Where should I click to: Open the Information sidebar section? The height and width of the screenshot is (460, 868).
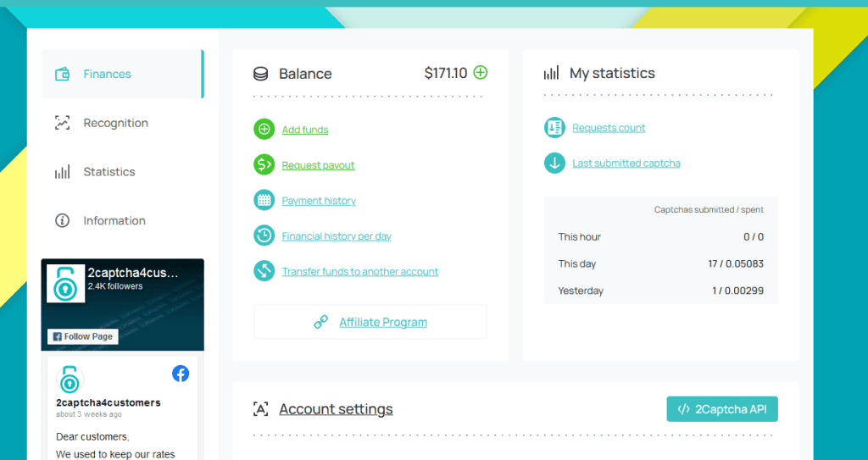(x=114, y=221)
